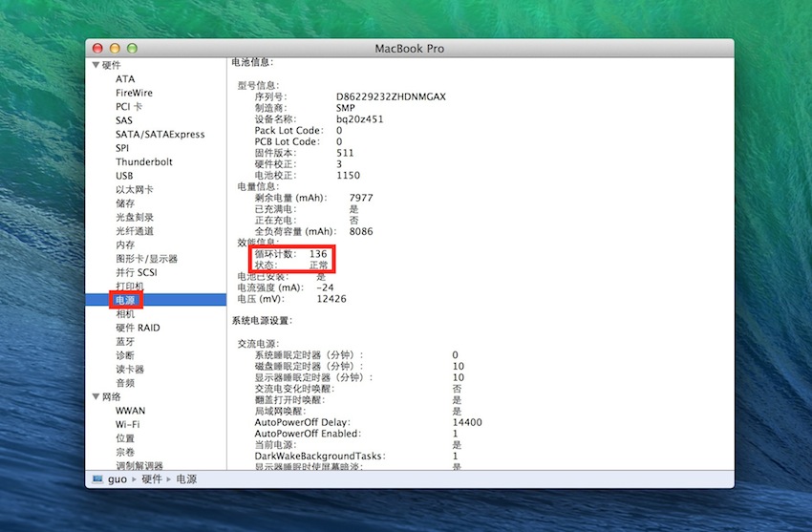Image resolution: width=812 pixels, height=532 pixels.
Task: Select 光盘刻录 in the sidebar
Action: point(135,217)
